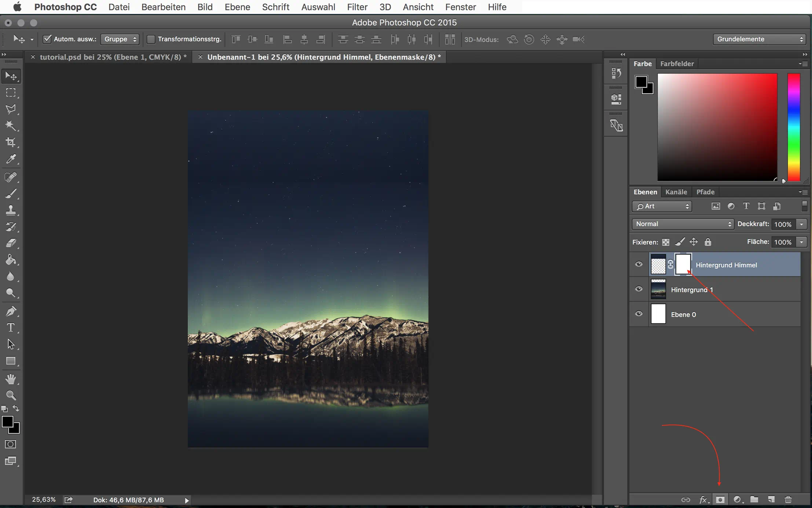The width and height of the screenshot is (812, 508).
Task: Uncheck Autom. ausw. checkbox
Action: pyautogui.click(x=47, y=39)
